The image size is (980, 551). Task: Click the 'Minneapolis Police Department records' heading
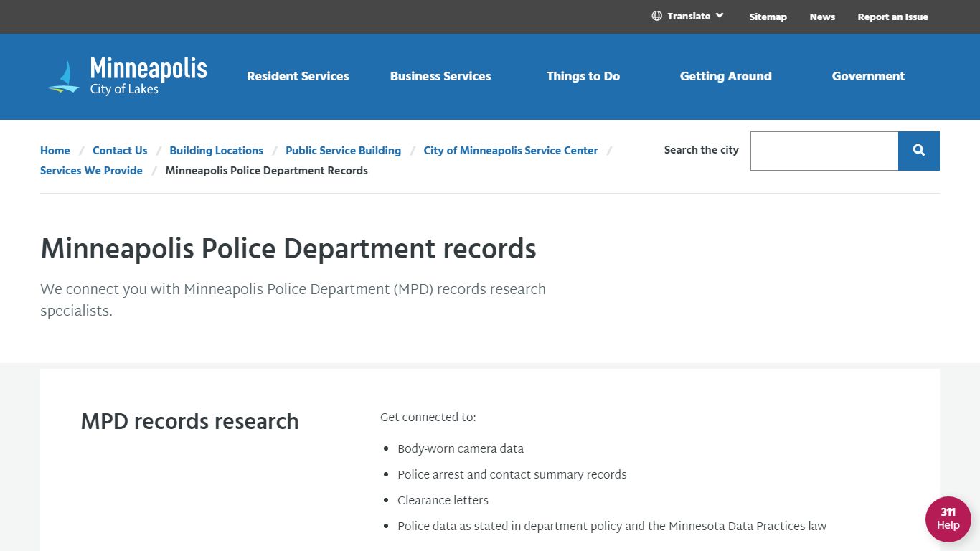click(x=288, y=249)
